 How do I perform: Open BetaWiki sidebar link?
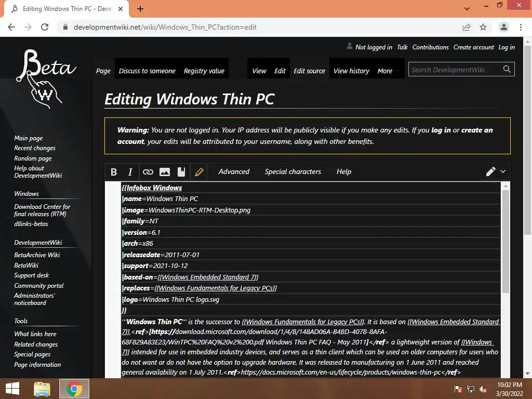pyautogui.click(x=26, y=265)
